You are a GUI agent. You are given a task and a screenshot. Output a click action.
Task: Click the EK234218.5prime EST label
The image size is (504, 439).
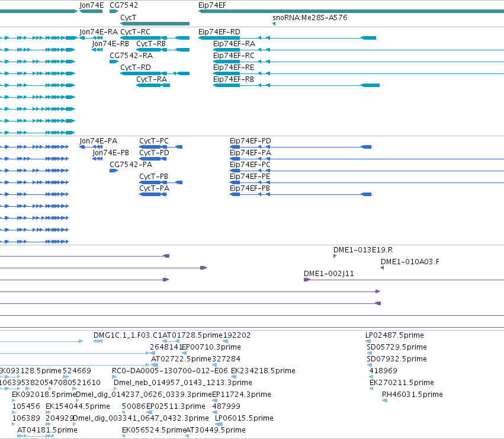tap(263, 371)
